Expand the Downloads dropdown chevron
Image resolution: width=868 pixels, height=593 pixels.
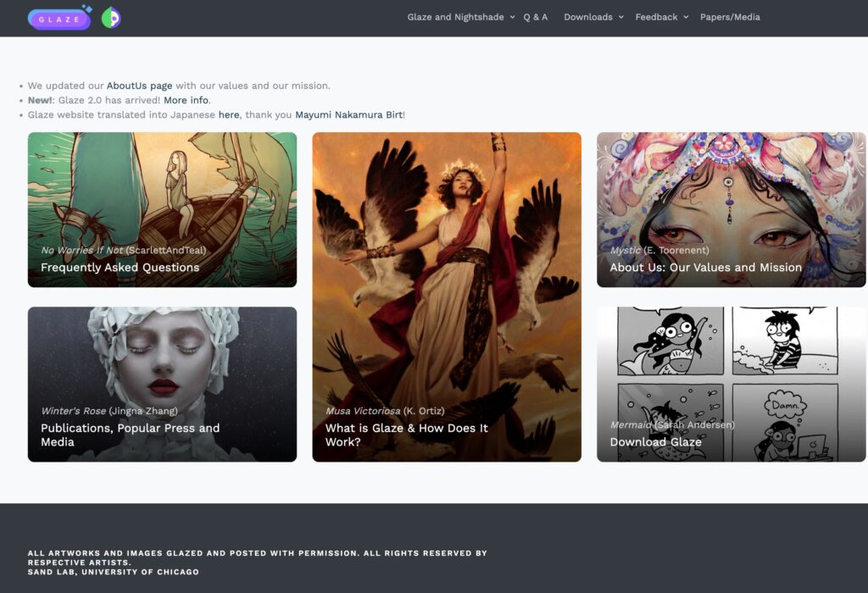tap(621, 17)
